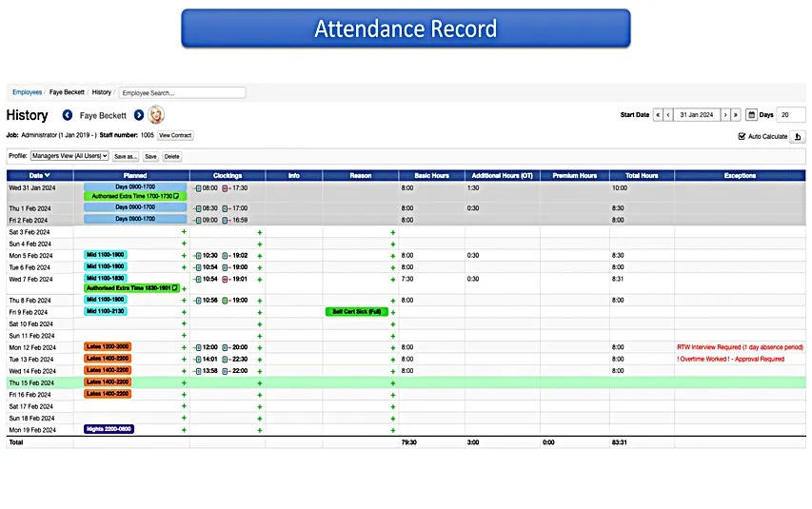Click the Additional Hours (OT) column header

(502, 176)
